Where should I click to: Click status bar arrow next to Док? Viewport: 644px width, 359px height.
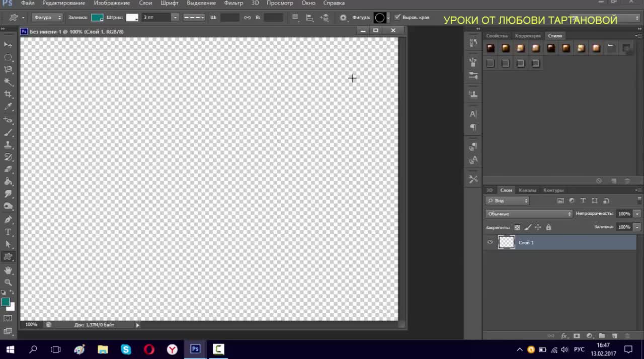point(137,325)
